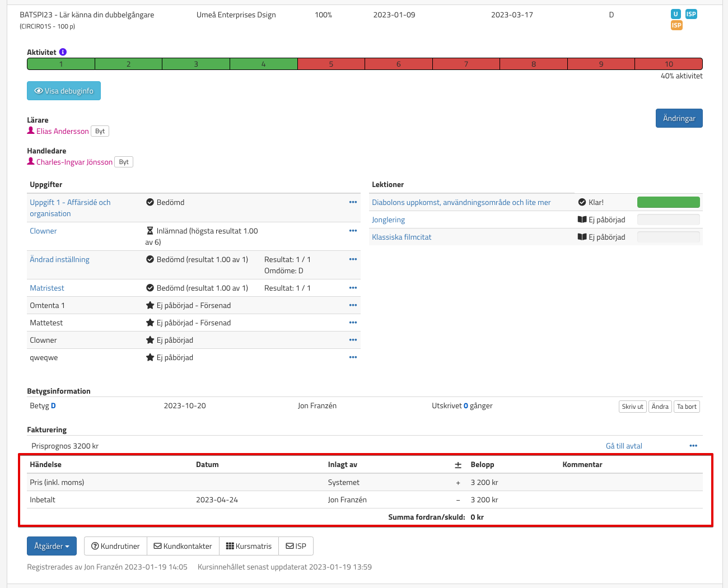This screenshot has height=588, width=728.
Task: Click the blue ISP badge
Action: 691,14
